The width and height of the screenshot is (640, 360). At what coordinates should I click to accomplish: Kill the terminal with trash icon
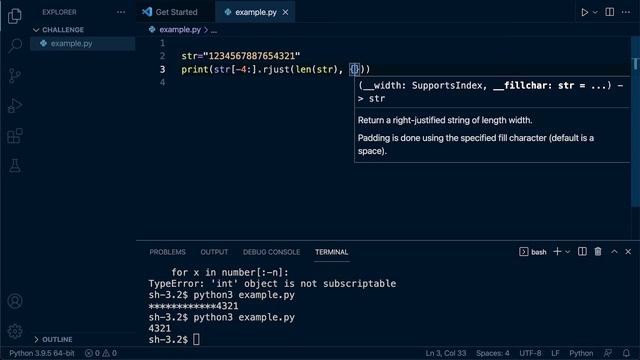tap(598, 252)
